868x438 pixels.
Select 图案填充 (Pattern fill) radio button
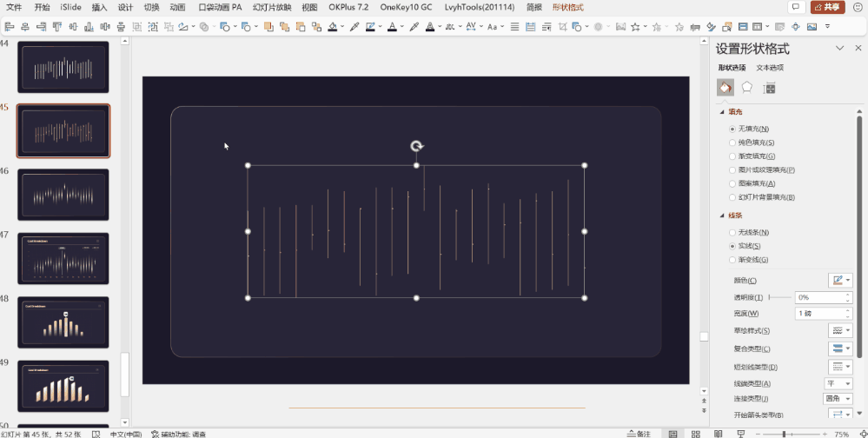tap(732, 183)
